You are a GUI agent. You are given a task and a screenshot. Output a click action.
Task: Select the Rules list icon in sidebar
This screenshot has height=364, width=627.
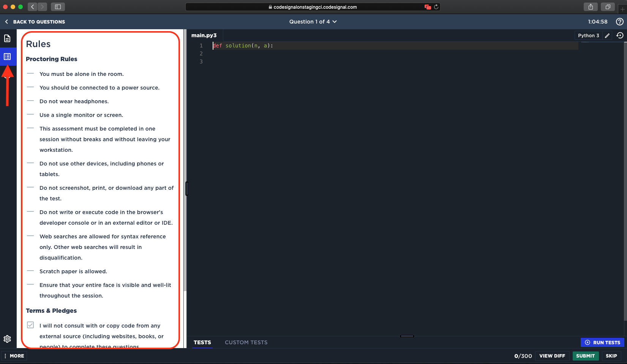(7, 57)
